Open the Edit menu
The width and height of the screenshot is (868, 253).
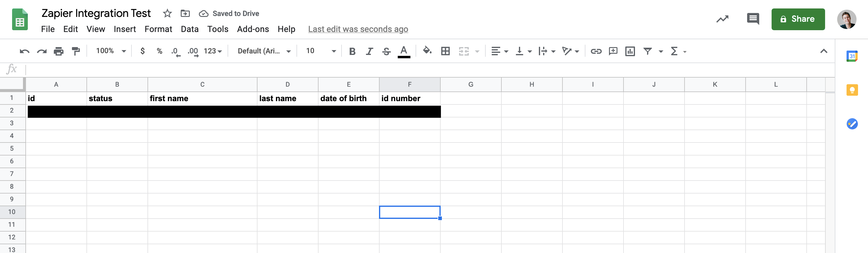70,29
